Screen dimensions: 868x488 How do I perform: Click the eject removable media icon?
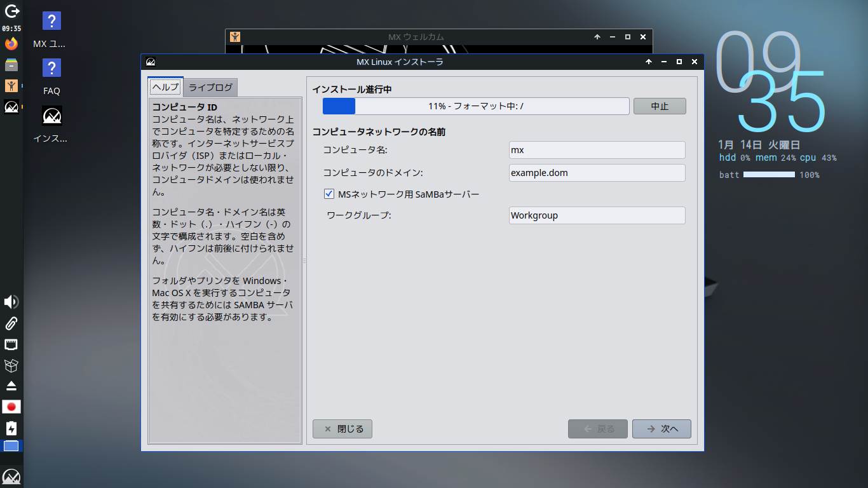point(11,386)
